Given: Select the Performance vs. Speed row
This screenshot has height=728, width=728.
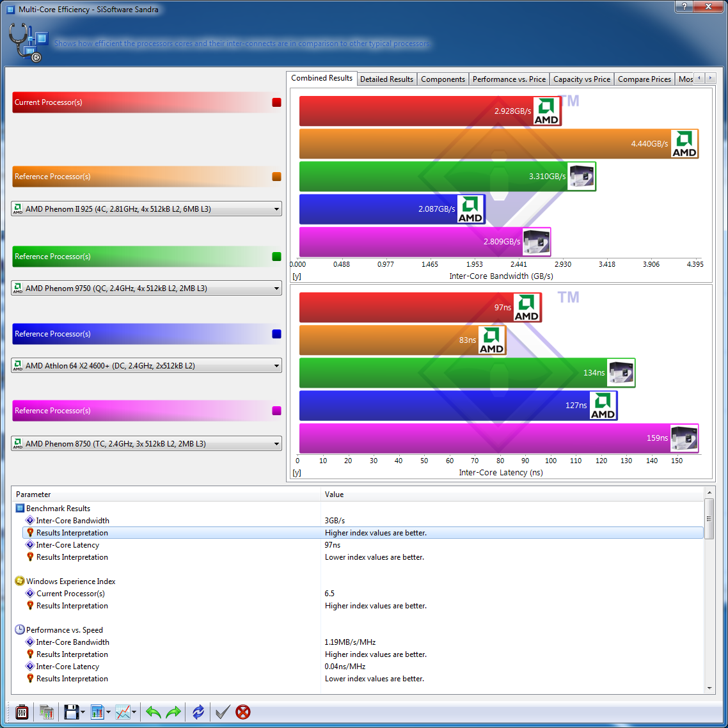Looking at the screenshot, I should pos(360,629).
